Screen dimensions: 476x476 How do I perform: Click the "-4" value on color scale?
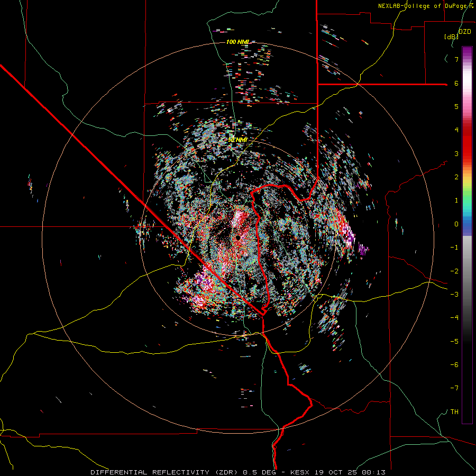click(x=454, y=318)
